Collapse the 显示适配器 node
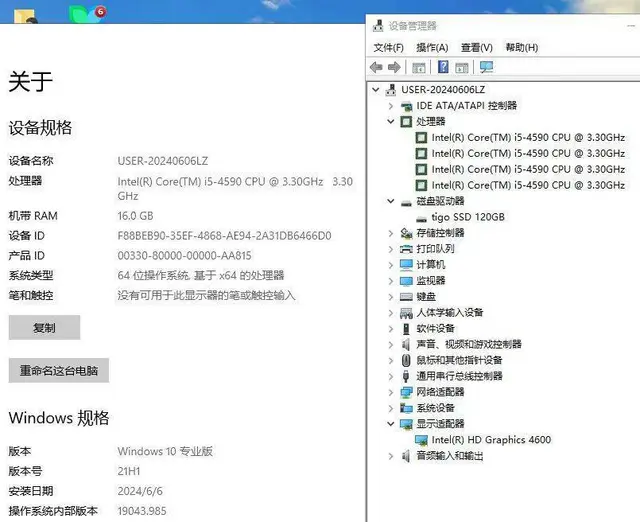Screen dimensions: 640x522 point(391,424)
